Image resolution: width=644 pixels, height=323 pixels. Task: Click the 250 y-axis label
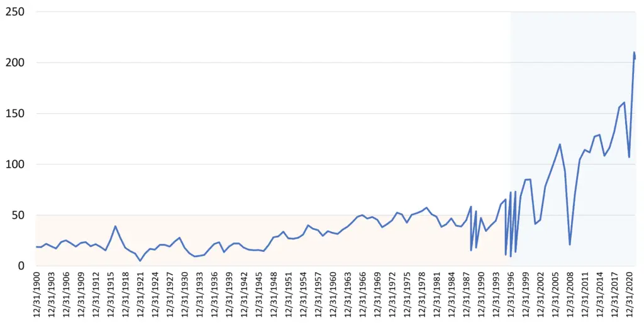tap(15, 12)
